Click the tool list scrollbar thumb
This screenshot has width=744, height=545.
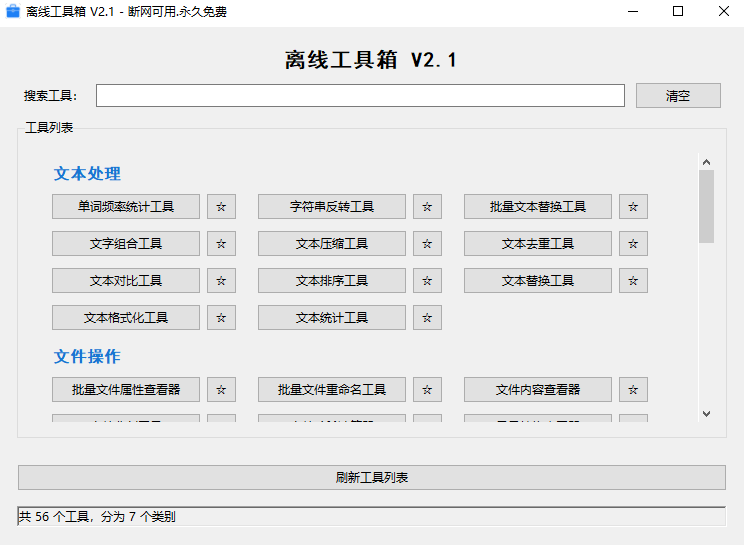coord(707,206)
